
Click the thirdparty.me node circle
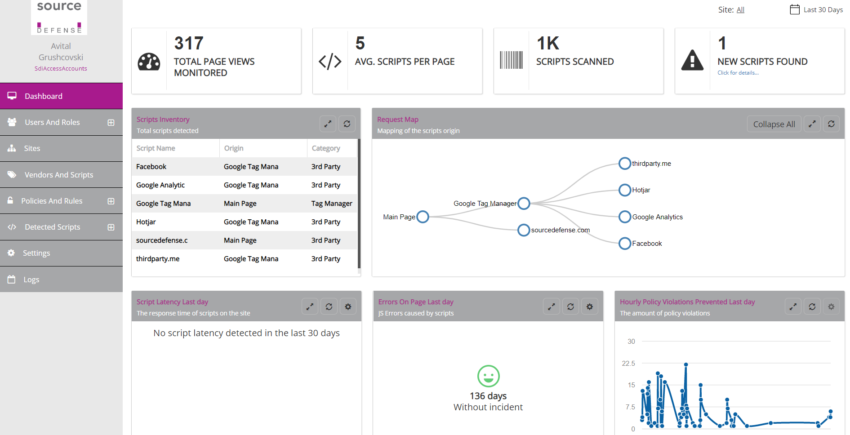click(x=624, y=163)
